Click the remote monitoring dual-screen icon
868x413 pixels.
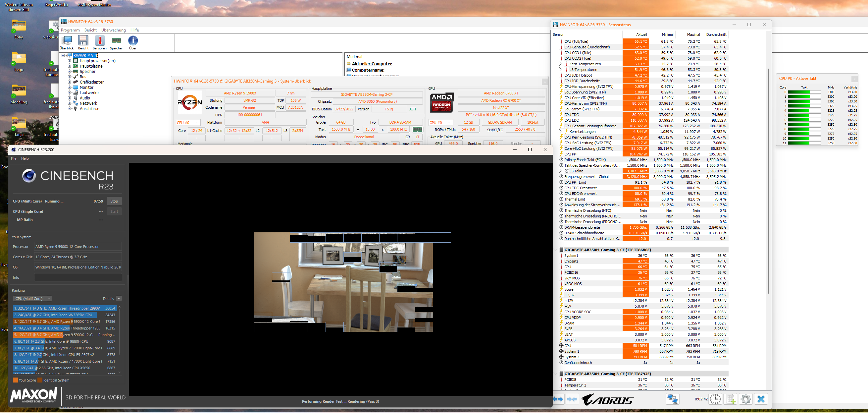(673, 399)
